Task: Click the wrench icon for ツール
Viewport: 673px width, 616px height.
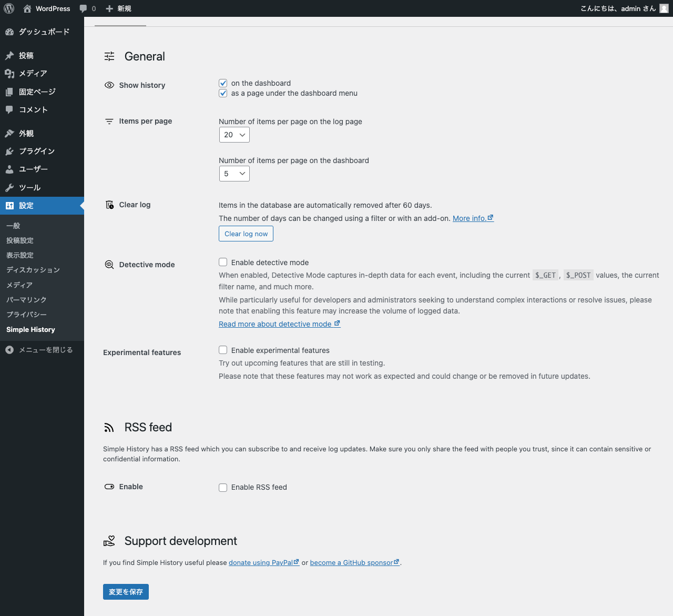Action: [x=9, y=187]
